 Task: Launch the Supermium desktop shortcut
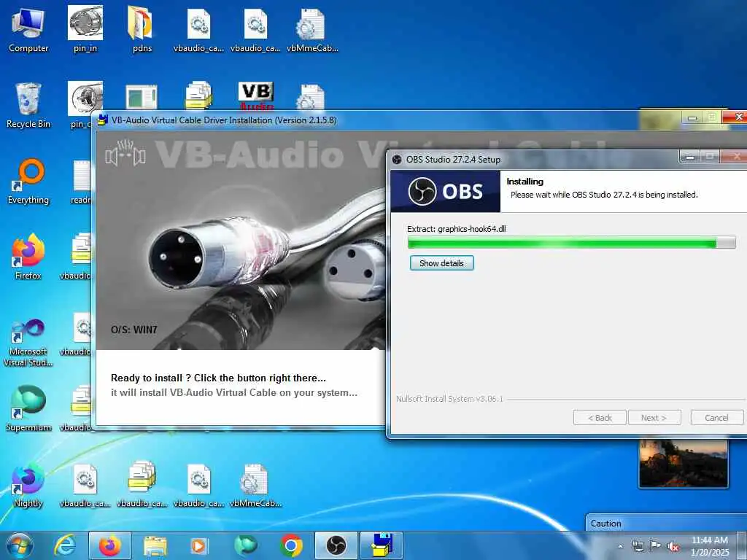coord(28,408)
